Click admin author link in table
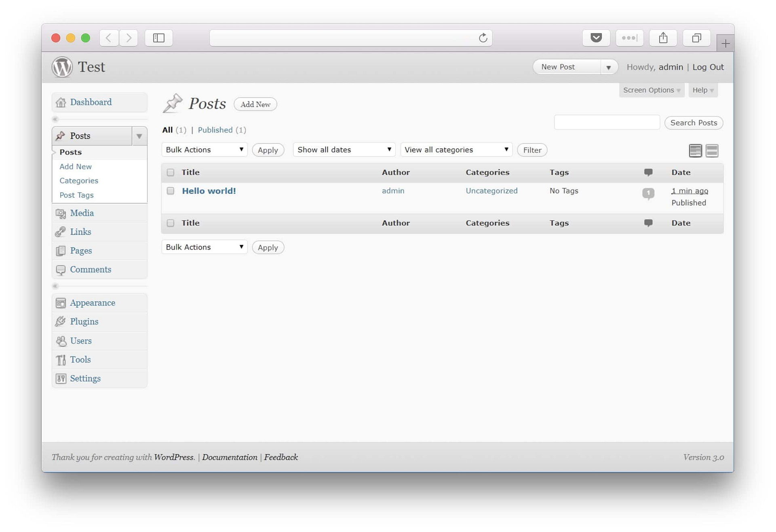Screen dimensions: 776x532 click(x=393, y=191)
